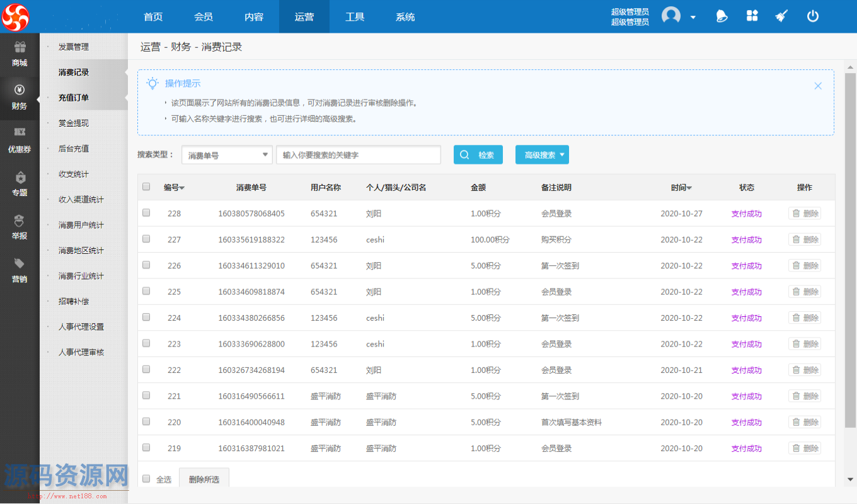Open the 消费单号 search type dropdown
The image size is (857, 504).
tap(226, 154)
